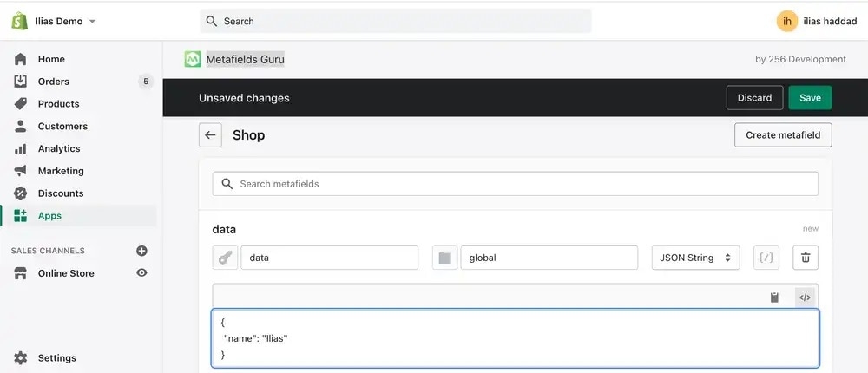
Task: Click the Online Store storefront icon
Action: tap(21, 273)
